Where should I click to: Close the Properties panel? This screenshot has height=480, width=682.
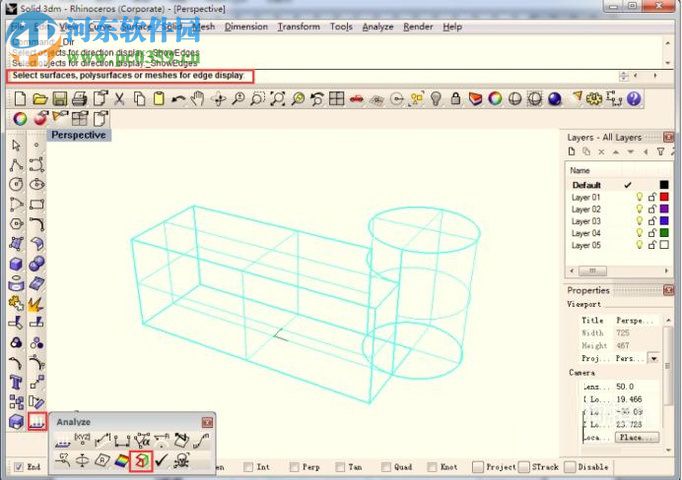tap(669, 290)
